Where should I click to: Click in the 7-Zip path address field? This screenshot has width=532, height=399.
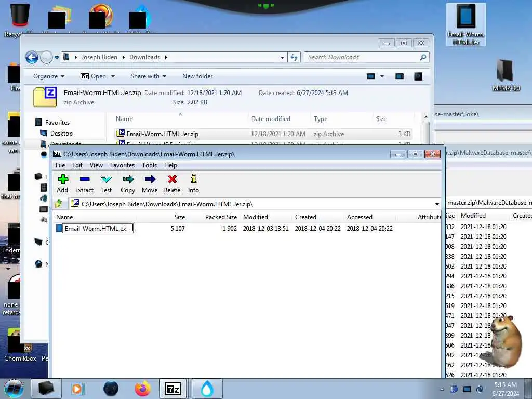click(251, 204)
